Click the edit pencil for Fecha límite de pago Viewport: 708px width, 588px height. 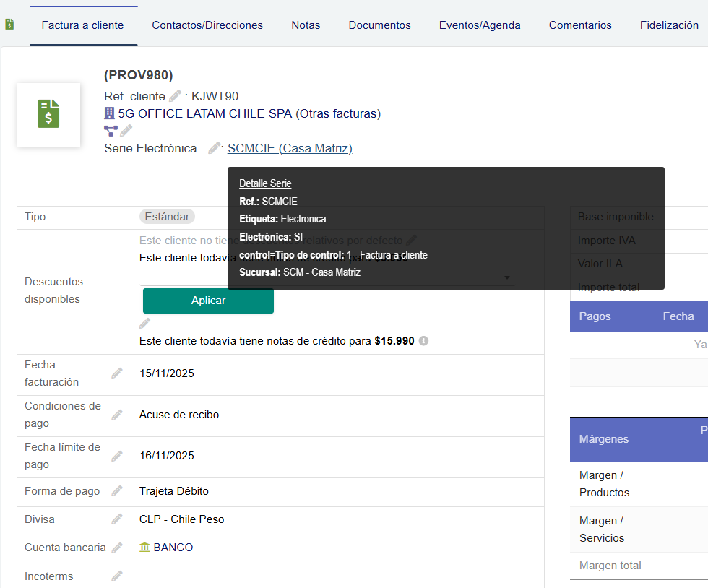point(117,456)
